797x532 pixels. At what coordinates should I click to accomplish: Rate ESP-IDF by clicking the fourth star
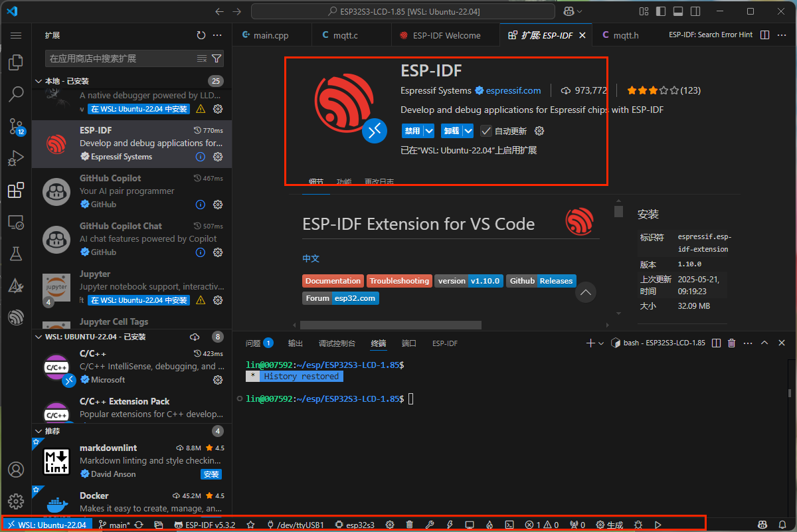665,90
